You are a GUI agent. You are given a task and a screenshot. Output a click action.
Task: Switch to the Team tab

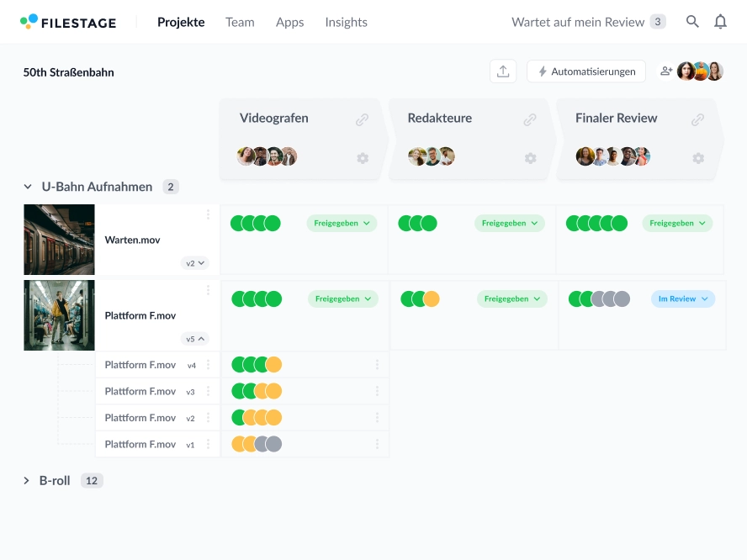(240, 22)
